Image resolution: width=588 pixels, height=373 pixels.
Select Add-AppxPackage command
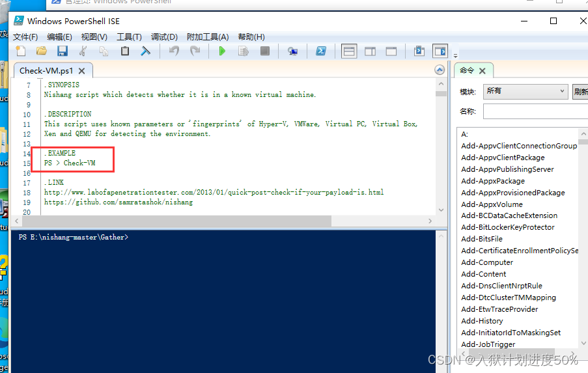493,181
